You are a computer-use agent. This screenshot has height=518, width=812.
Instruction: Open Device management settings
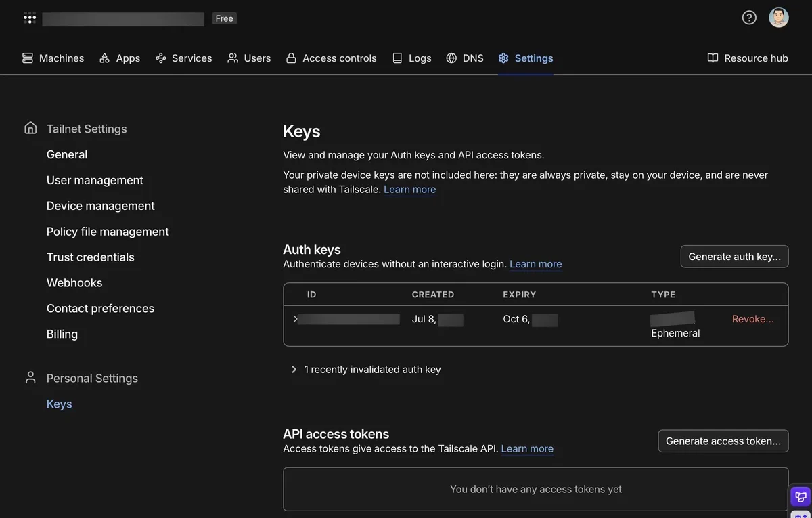point(101,206)
